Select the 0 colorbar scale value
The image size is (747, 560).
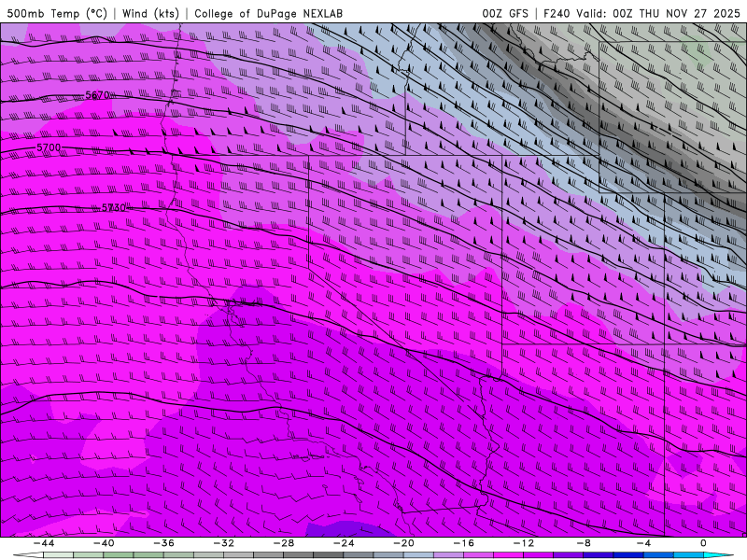[704, 543]
